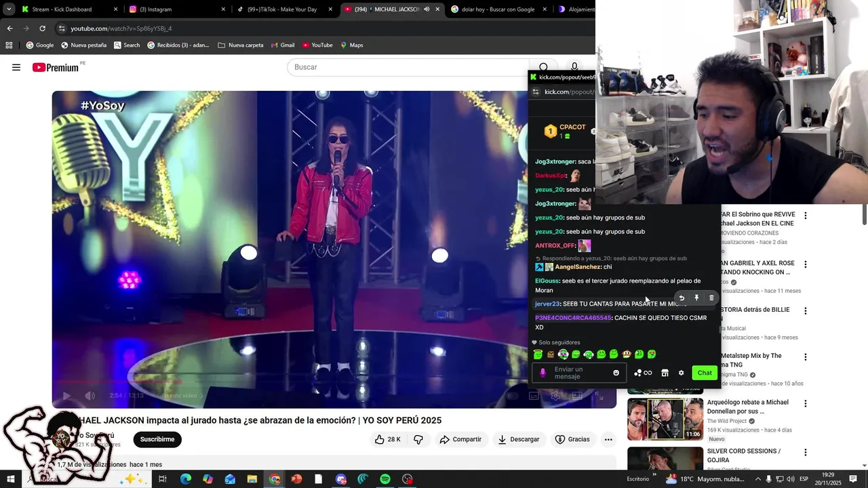Start voice search with the microphone icon
The height and width of the screenshot is (488, 868).
(574, 67)
